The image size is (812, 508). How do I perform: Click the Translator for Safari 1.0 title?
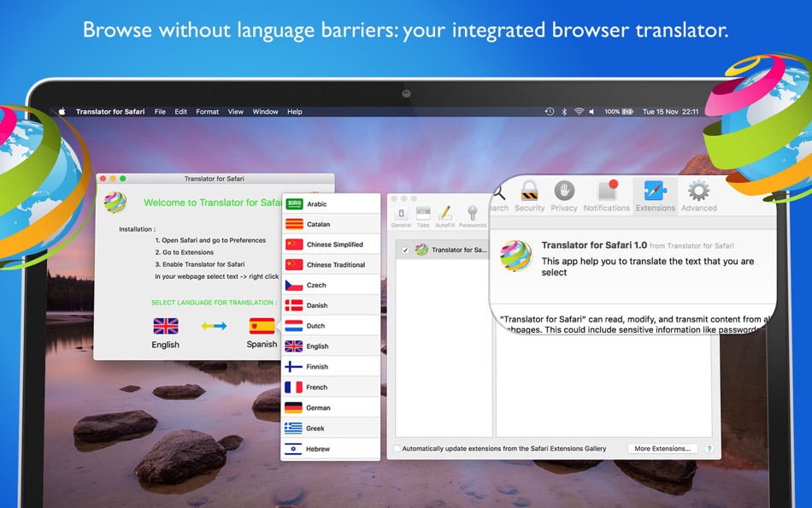pyautogui.click(x=594, y=245)
